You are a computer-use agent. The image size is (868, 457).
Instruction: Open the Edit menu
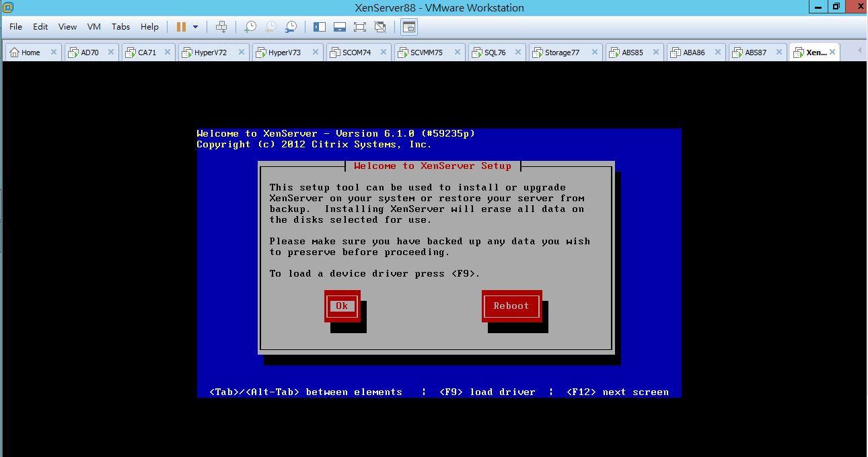[x=40, y=27]
